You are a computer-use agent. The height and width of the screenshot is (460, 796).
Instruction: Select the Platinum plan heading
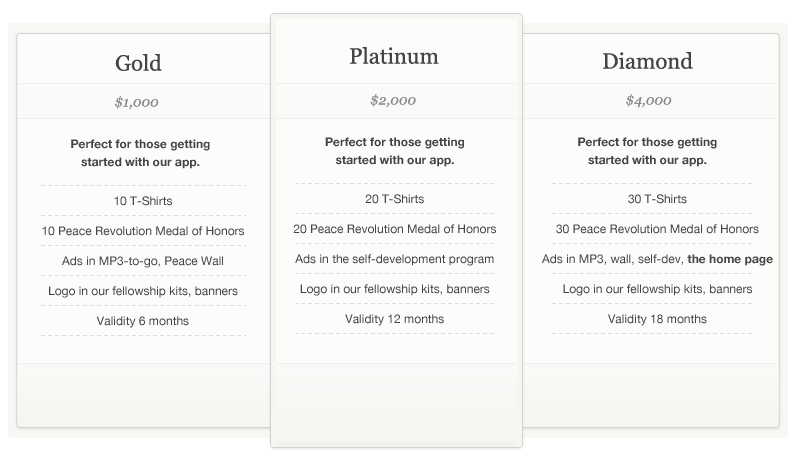click(394, 56)
